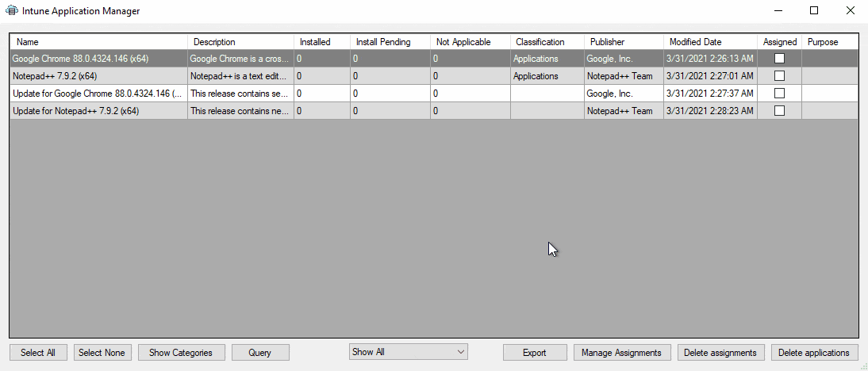This screenshot has height=371, width=868.
Task: Click the Query button
Action: 260,353
